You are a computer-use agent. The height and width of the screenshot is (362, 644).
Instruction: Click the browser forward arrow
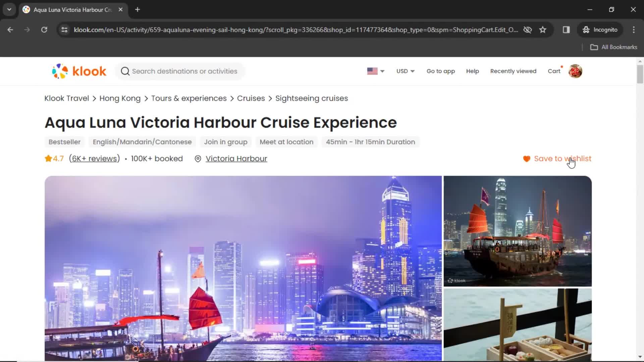click(x=27, y=30)
